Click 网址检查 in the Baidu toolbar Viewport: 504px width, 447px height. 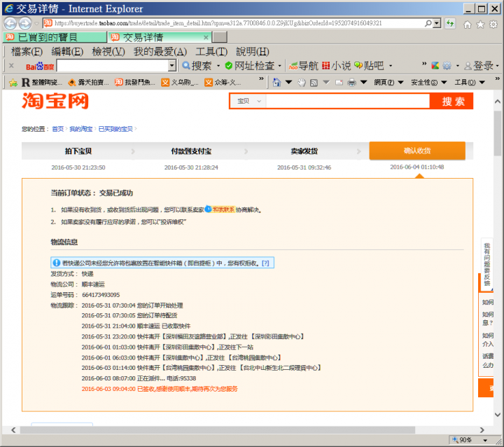point(250,66)
